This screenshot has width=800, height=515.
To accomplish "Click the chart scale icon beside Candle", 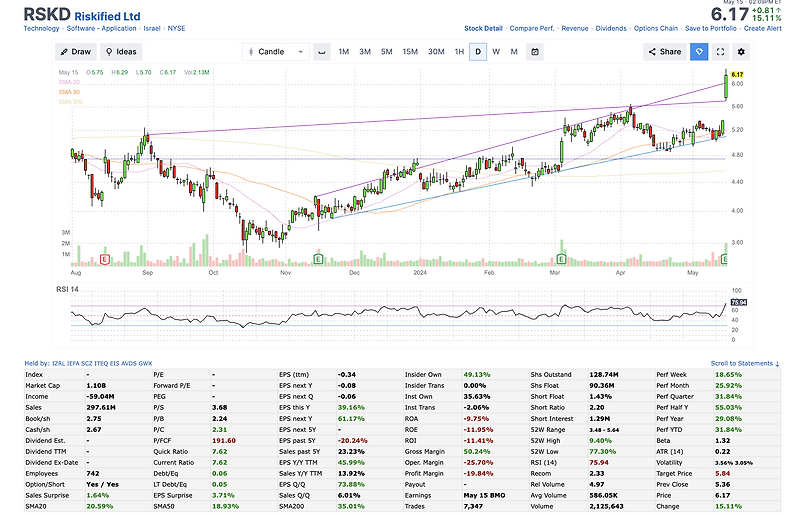I will (x=321, y=52).
